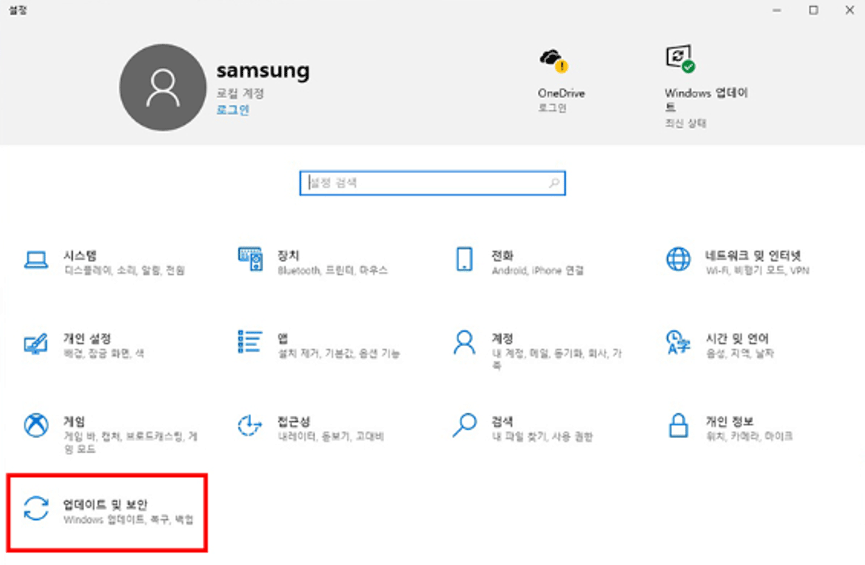Click the 배경, 잠금 화면, 색 description
Image resolution: width=865 pixels, height=565 pixels.
[104, 353]
